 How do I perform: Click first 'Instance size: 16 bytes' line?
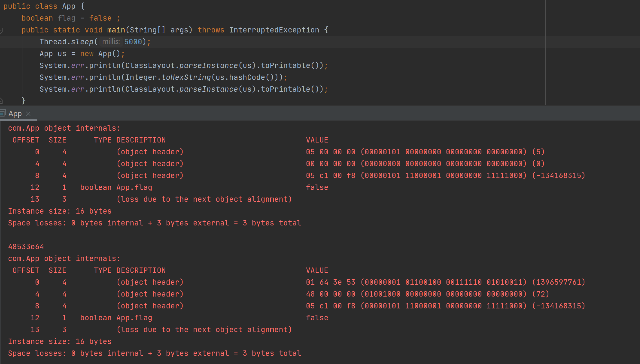(x=60, y=211)
